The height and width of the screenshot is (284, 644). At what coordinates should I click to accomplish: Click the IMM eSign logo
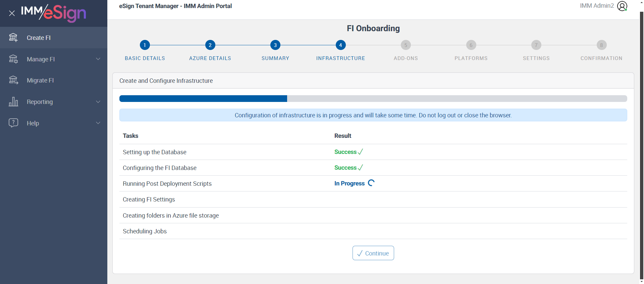(54, 13)
